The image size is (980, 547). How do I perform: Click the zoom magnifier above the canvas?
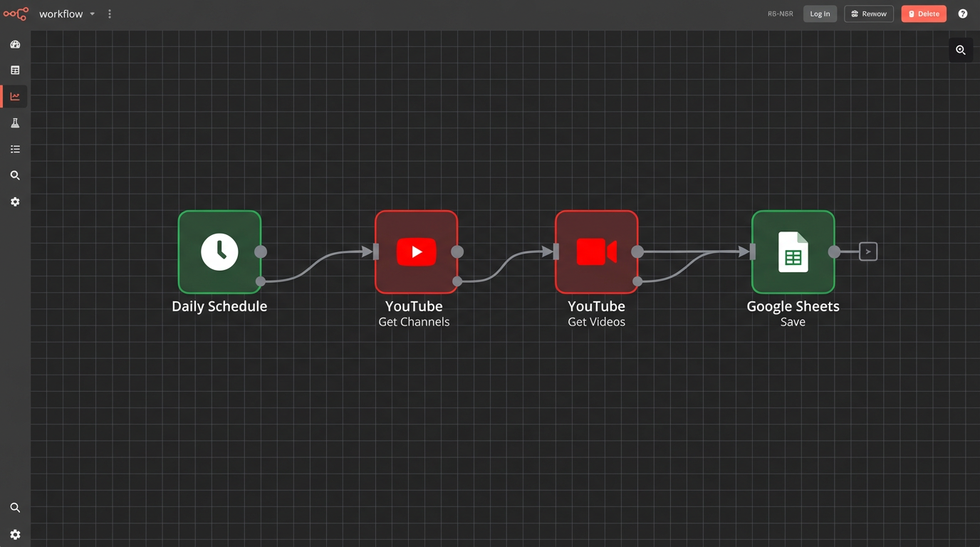(960, 50)
